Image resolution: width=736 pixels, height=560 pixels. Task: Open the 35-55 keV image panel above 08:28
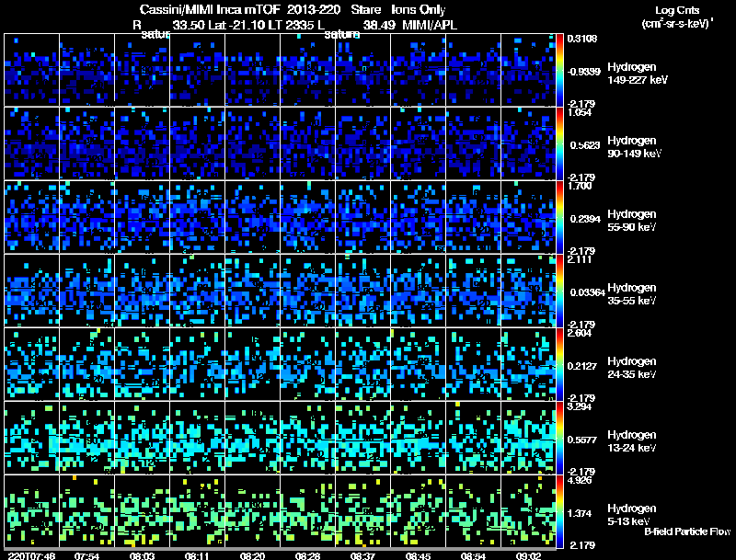307,291
